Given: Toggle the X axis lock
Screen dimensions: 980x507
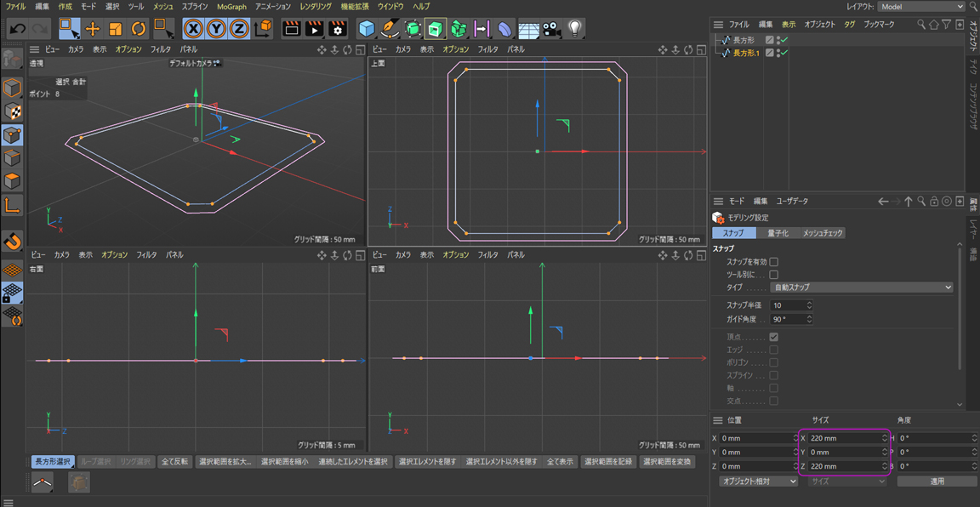Looking at the screenshot, I should click(x=194, y=28).
